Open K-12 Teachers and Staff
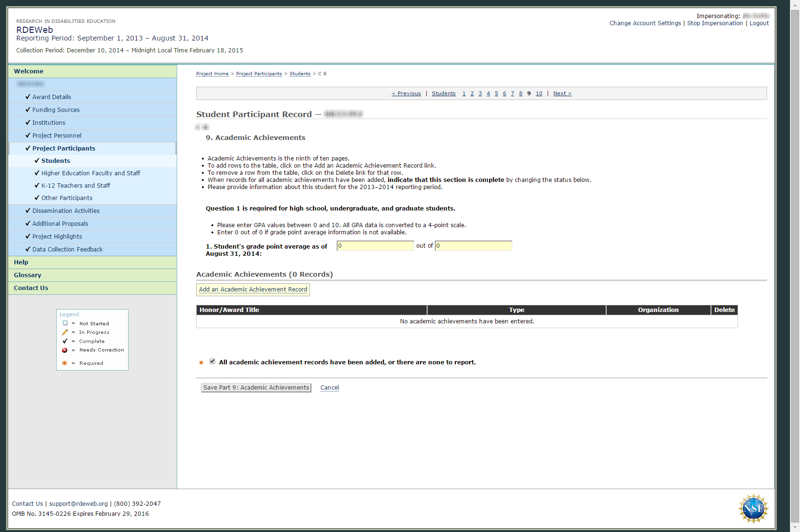 pyautogui.click(x=76, y=185)
